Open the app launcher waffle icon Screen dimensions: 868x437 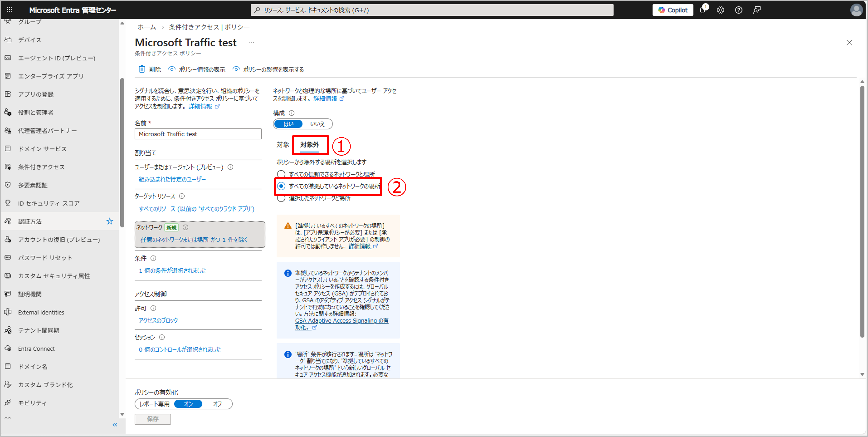[9, 10]
